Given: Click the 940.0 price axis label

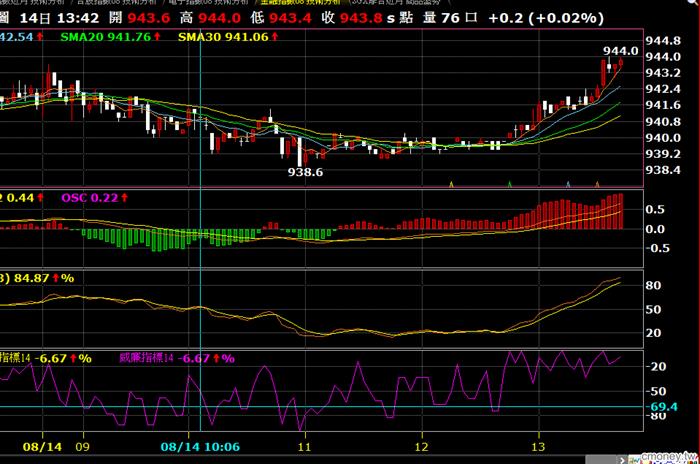Looking at the screenshot, I should coord(663,138).
